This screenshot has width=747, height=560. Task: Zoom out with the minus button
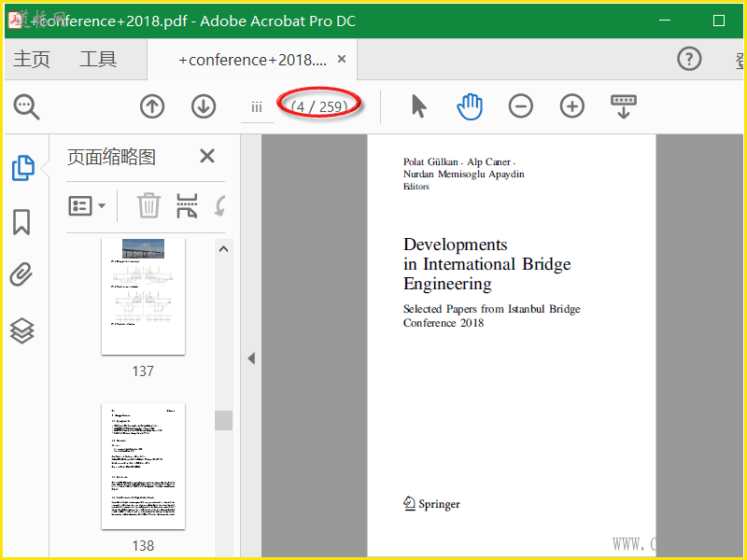click(x=521, y=105)
